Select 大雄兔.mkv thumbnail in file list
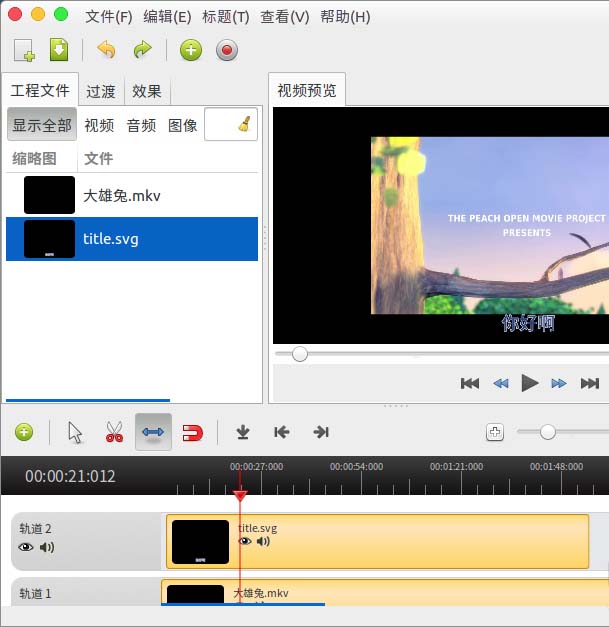 coord(49,195)
